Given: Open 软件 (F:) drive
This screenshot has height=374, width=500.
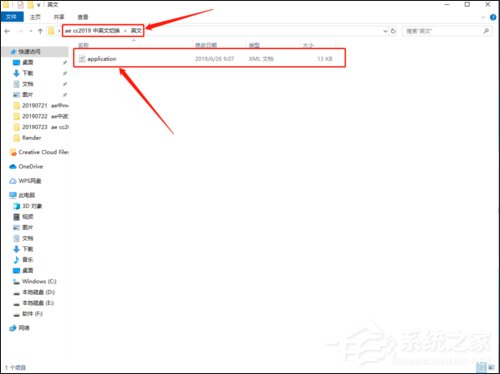Looking at the screenshot, I should [x=32, y=314].
